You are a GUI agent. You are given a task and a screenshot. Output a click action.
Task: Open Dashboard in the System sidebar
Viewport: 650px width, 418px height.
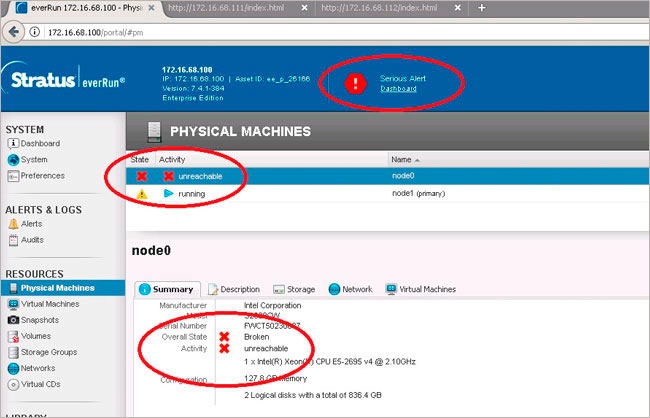[x=40, y=143]
